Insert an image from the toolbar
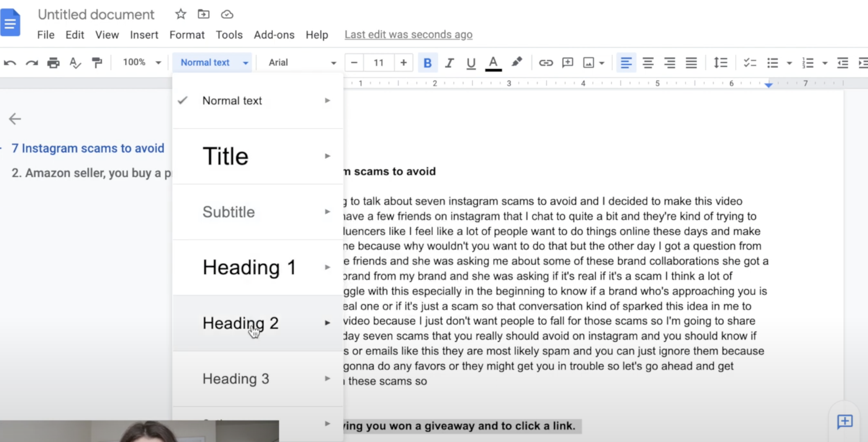 pos(588,63)
